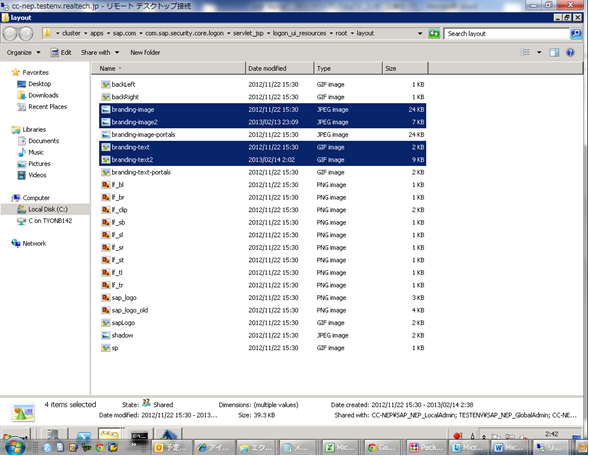The width and height of the screenshot is (589, 456).
Task: Click the Forward navigation arrow button
Action: pos(26,34)
